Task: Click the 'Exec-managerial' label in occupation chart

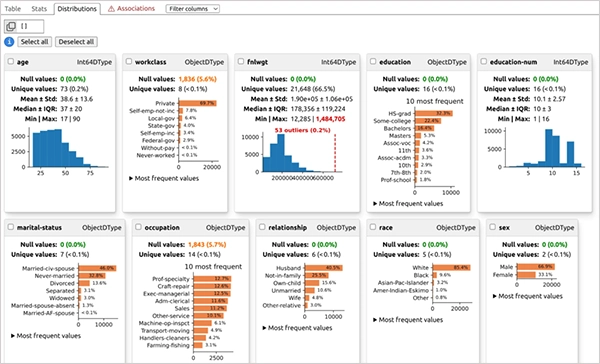Action: 166,294
